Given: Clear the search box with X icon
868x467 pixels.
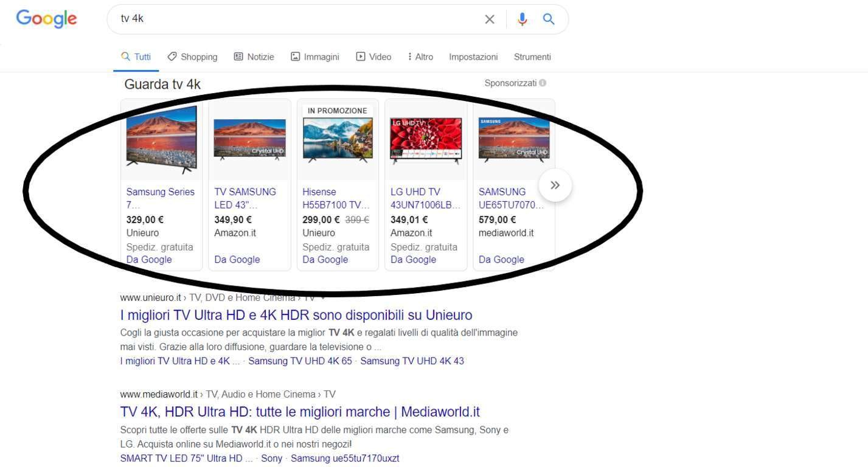Looking at the screenshot, I should coord(490,19).
